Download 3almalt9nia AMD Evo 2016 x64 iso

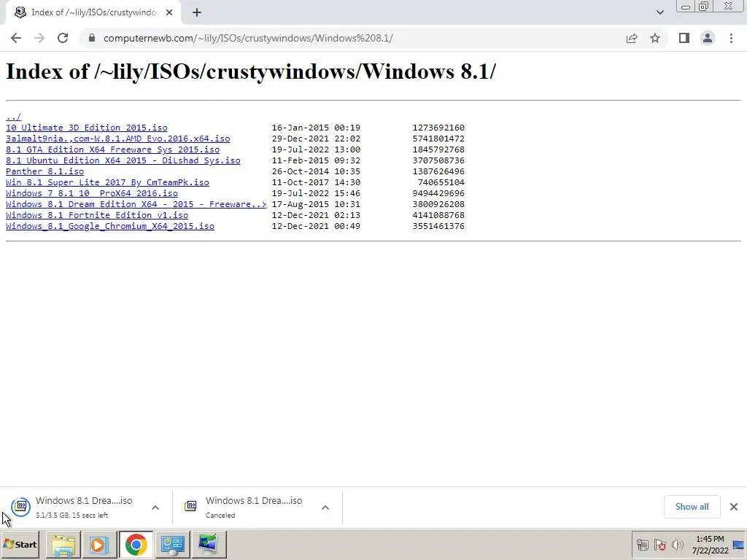click(117, 139)
